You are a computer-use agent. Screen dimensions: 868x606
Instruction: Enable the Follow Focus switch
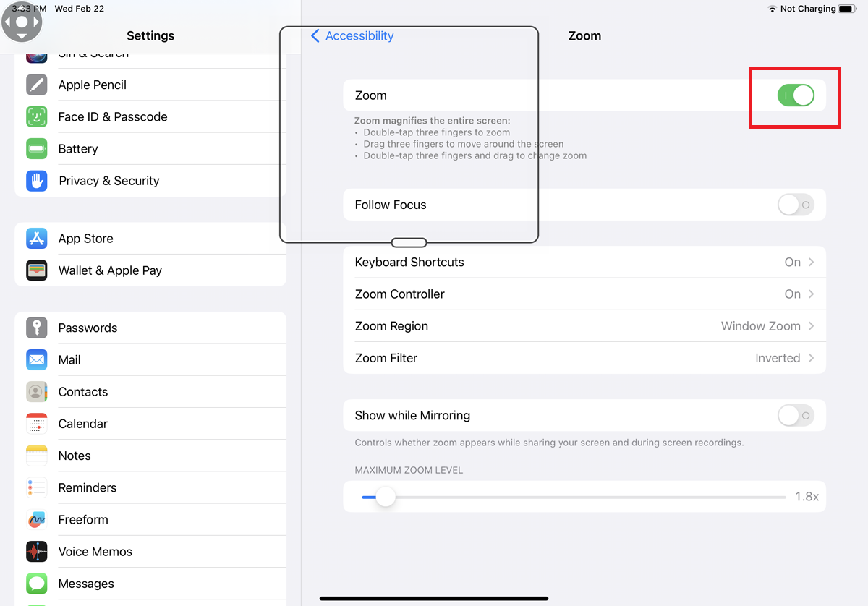796,205
